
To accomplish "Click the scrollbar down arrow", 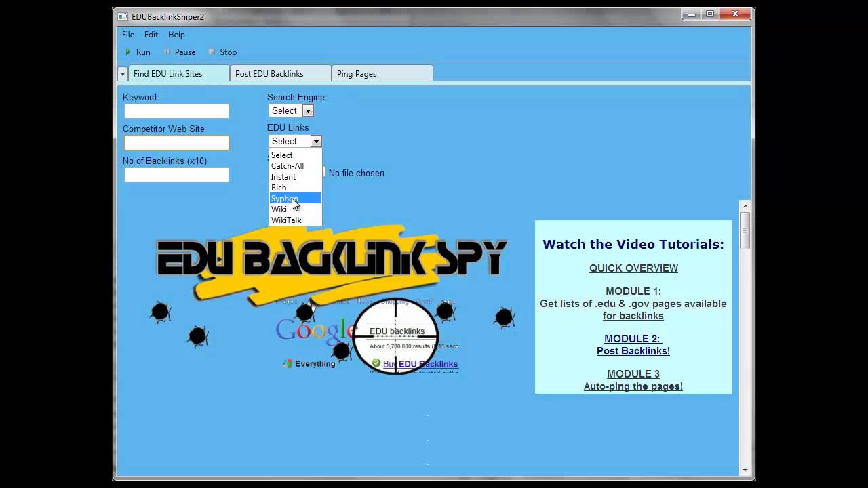I will (745, 470).
